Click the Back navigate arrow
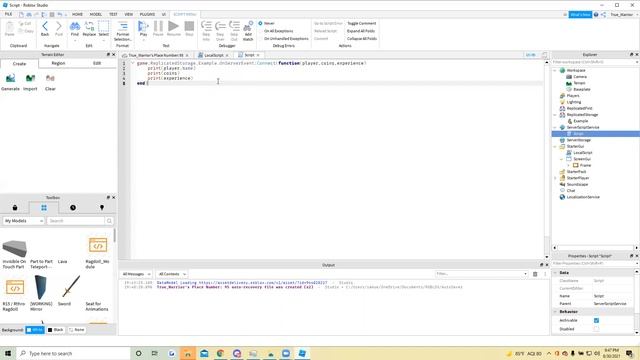 [x=45, y=29]
